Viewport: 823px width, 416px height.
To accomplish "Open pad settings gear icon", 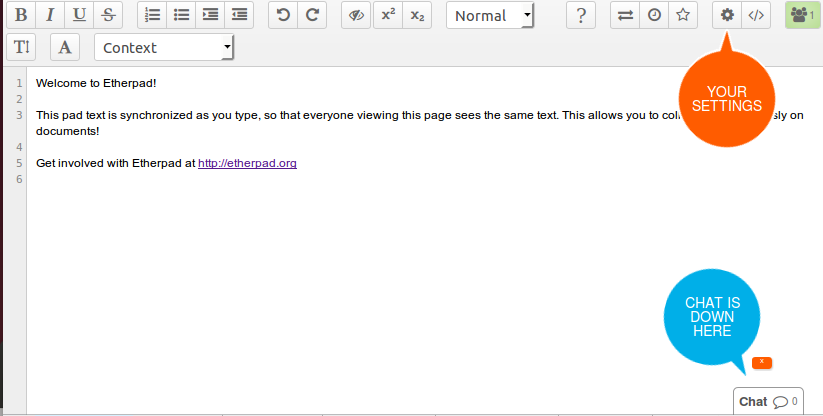I will (727, 15).
